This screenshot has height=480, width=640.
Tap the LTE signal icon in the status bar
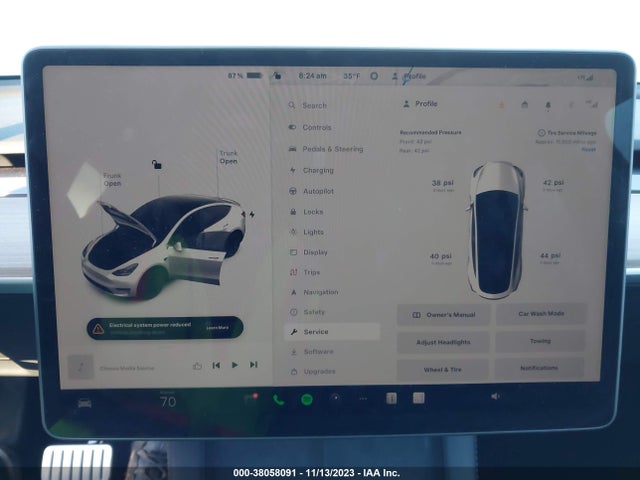click(586, 77)
